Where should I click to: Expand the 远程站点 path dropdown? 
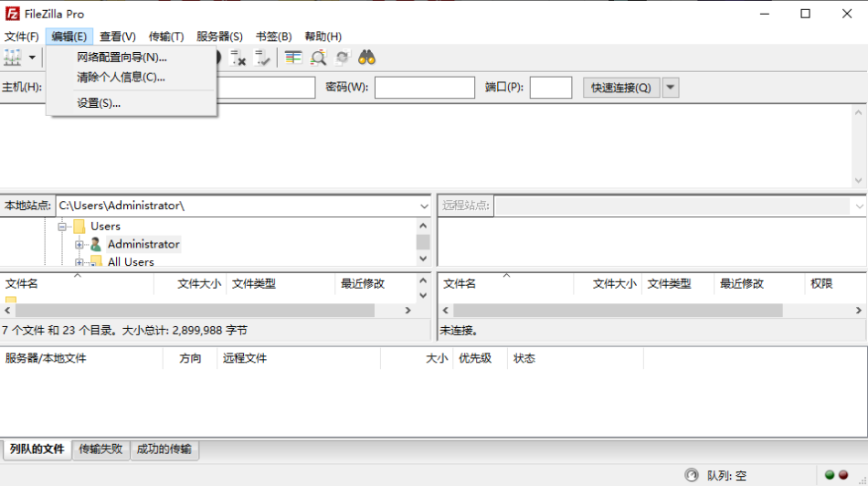(x=859, y=206)
